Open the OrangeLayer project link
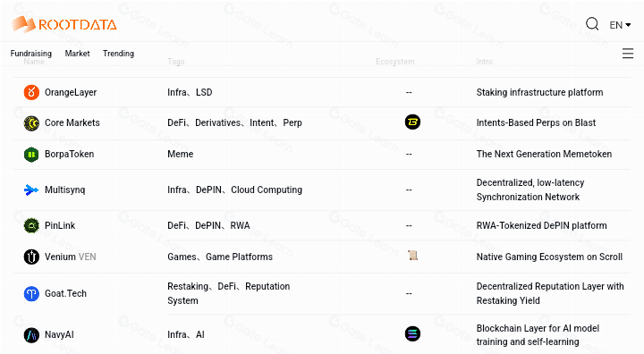This screenshot has height=354, width=644. click(x=71, y=92)
